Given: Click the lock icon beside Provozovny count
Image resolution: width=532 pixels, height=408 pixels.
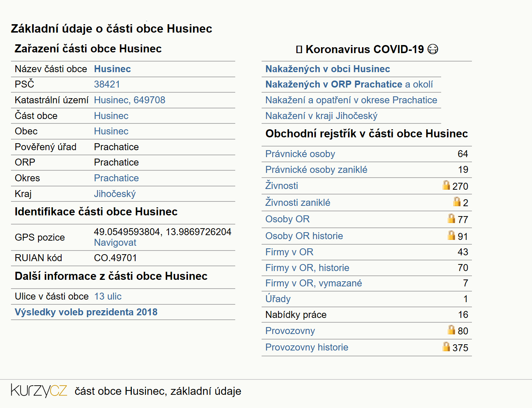Looking at the screenshot, I should tap(451, 330).
